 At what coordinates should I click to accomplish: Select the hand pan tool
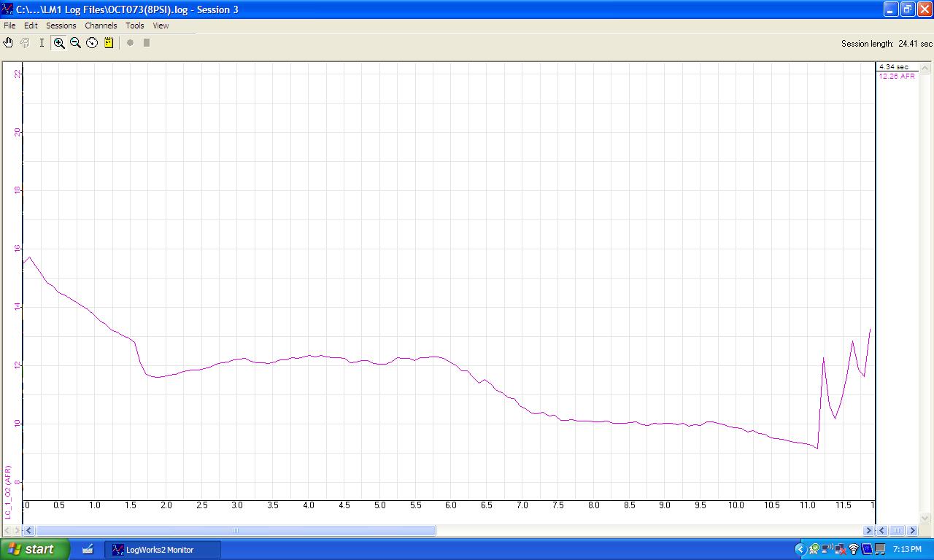point(8,43)
